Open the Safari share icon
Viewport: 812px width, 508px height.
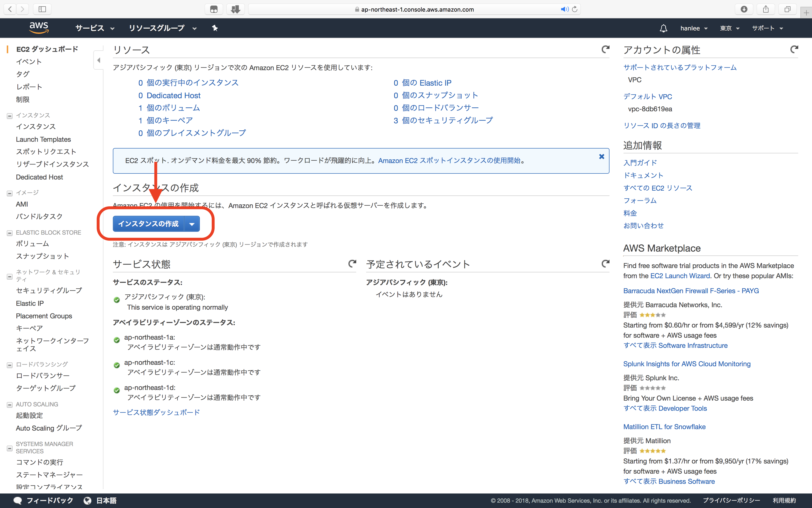click(x=766, y=9)
